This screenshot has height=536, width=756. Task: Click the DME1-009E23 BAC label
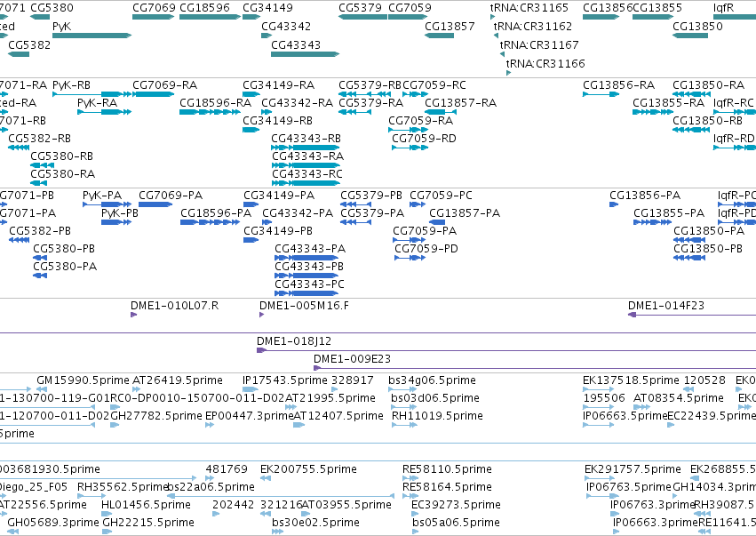352,359
